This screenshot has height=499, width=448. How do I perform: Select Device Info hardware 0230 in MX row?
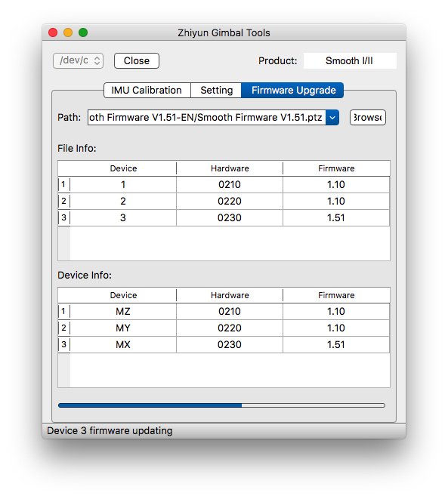230,344
